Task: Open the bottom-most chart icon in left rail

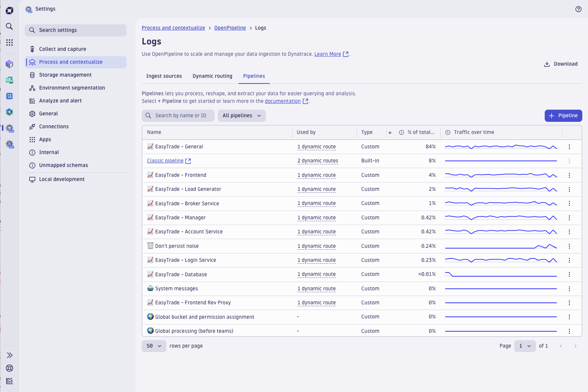Action: (x=9, y=381)
